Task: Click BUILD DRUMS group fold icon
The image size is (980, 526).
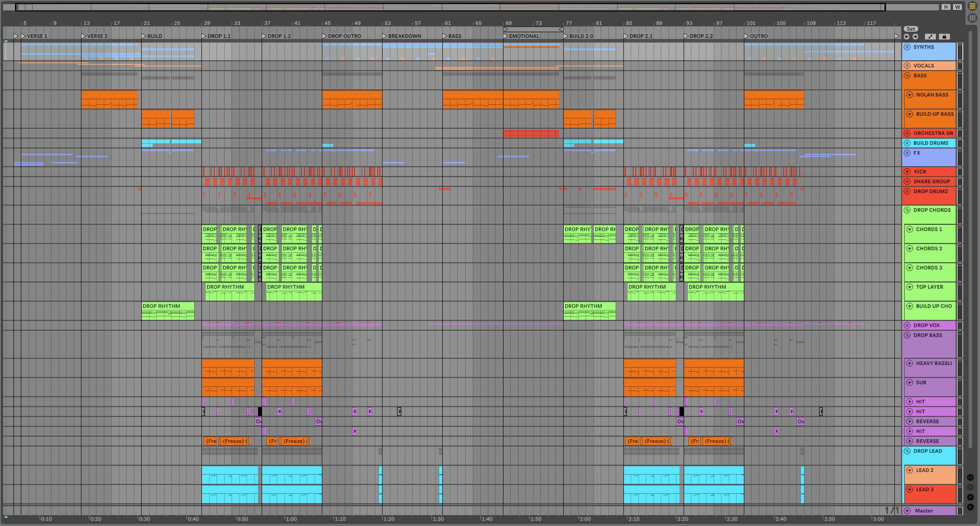Action: point(907,143)
